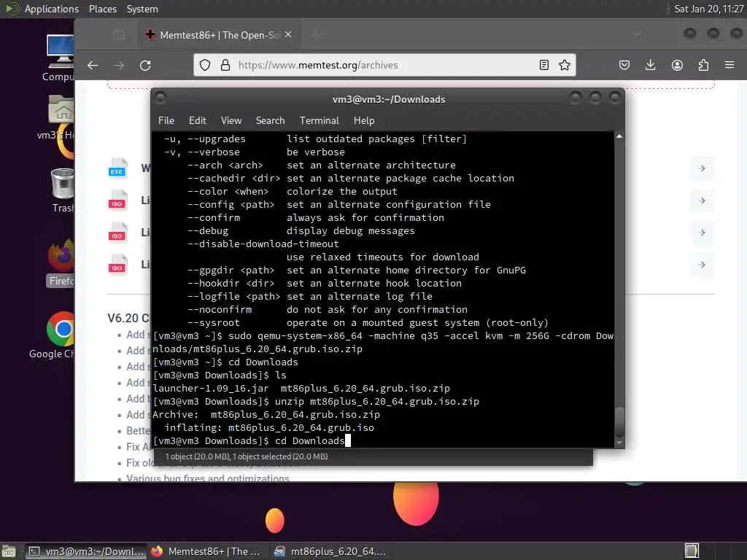Click the second ISO file download icon

(x=117, y=233)
